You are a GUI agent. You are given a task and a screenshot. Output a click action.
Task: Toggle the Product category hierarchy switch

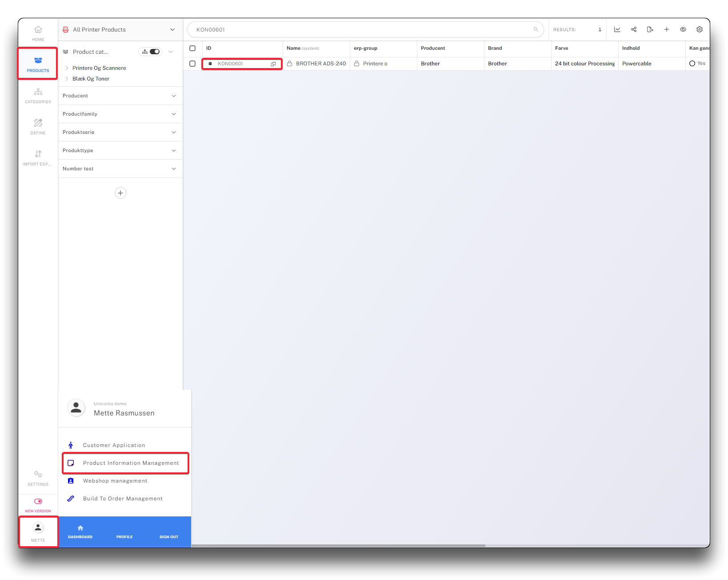point(154,52)
